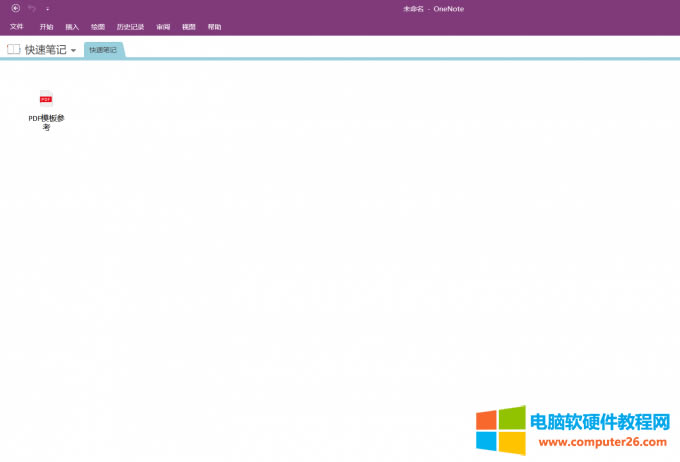
Task: Expand the Quick Access Toolbar customize arrow
Action: pyautogui.click(x=47, y=9)
